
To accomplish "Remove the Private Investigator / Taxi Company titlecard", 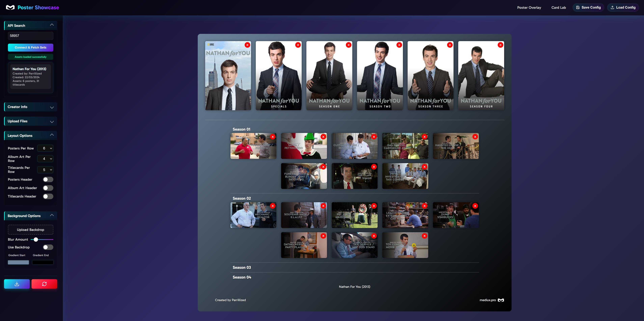I will 424,167.
